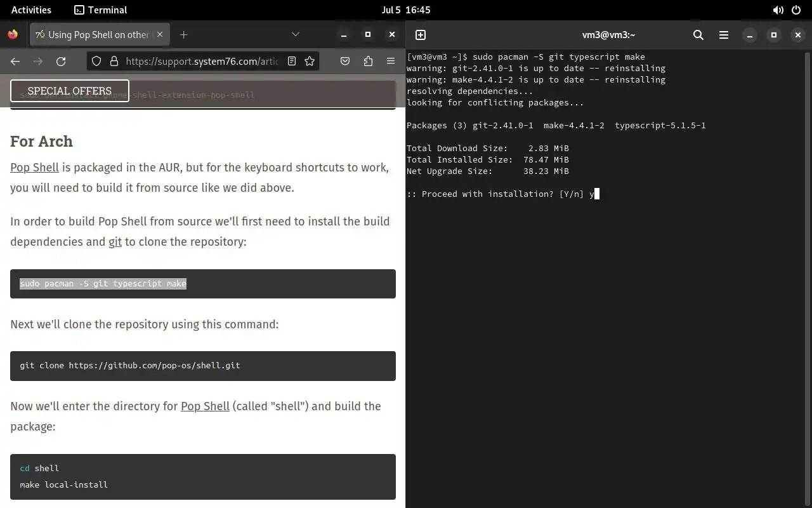This screenshot has width=812, height=508.
Task: Open the terminal hamburger menu
Action: click(724, 35)
